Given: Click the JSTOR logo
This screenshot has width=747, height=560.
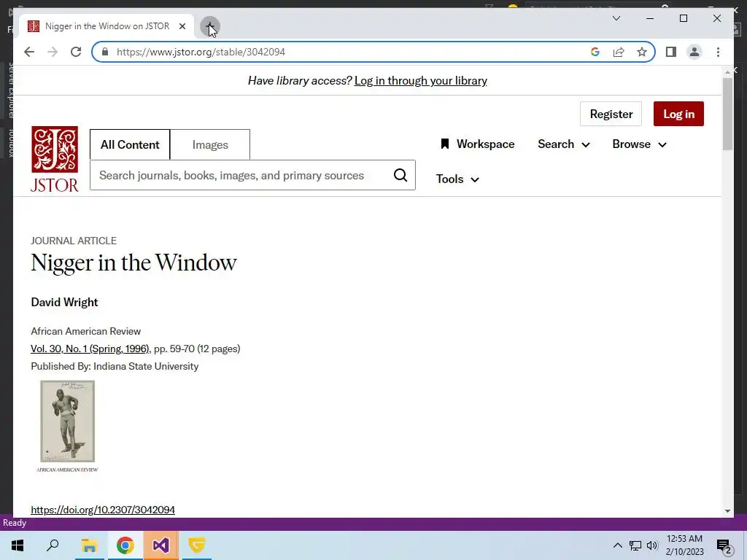Looking at the screenshot, I should 54,158.
